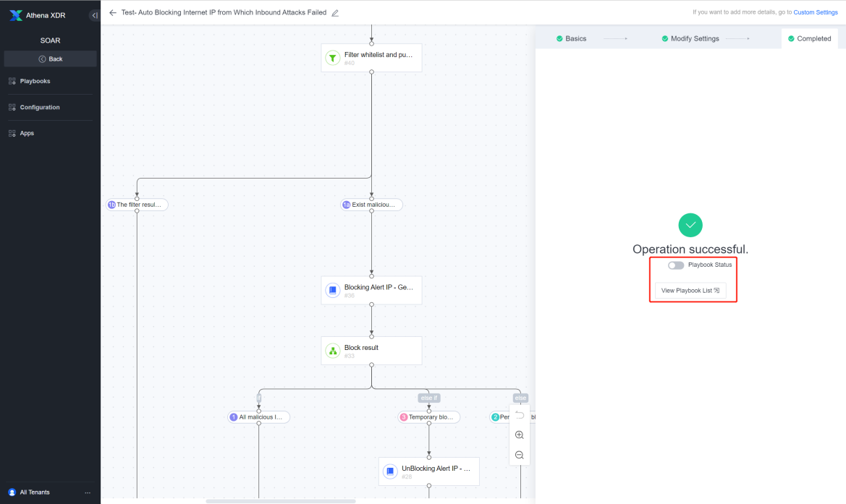Toggle the Playbook Status switch
The height and width of the screenshot is (504, 846).
[x=675, y=265]
